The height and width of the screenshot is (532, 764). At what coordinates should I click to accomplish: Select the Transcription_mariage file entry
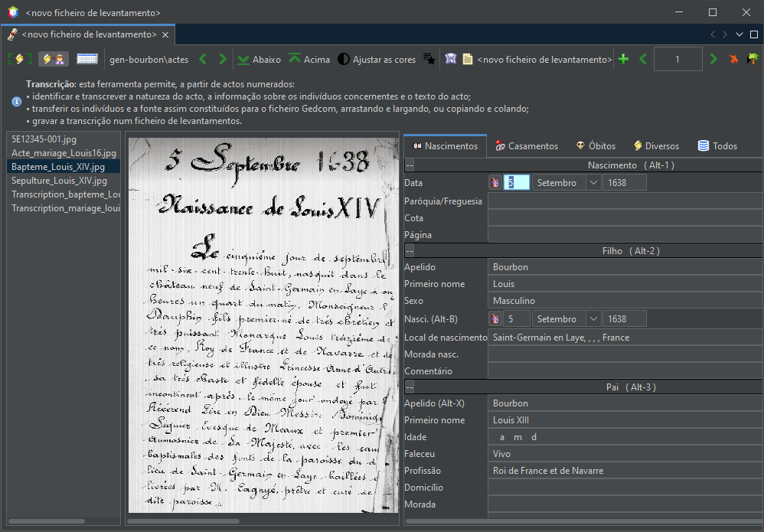[x=64, y=208]
